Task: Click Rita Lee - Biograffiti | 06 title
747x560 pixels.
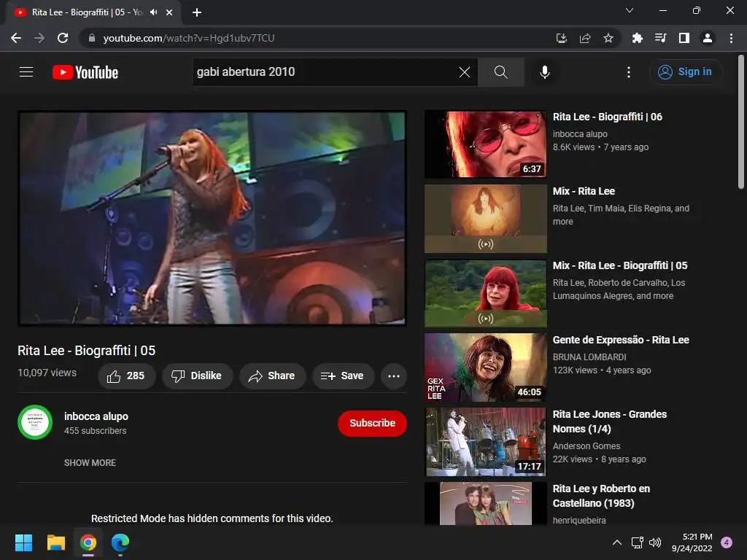Action: (x=608, y=117)
